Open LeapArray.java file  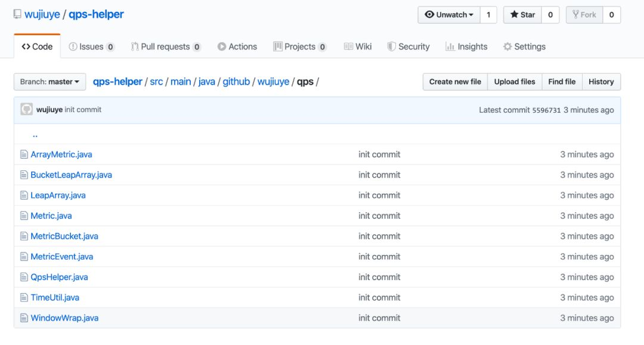point(58,195)
